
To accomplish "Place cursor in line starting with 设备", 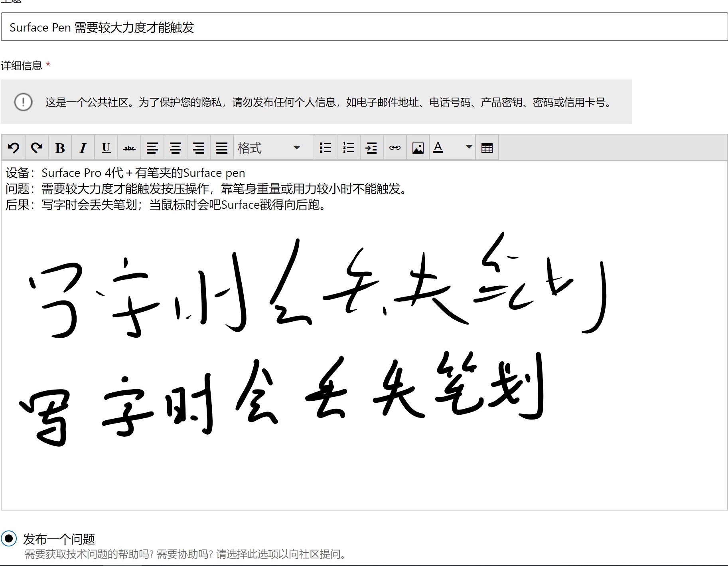I will point(125,173).
